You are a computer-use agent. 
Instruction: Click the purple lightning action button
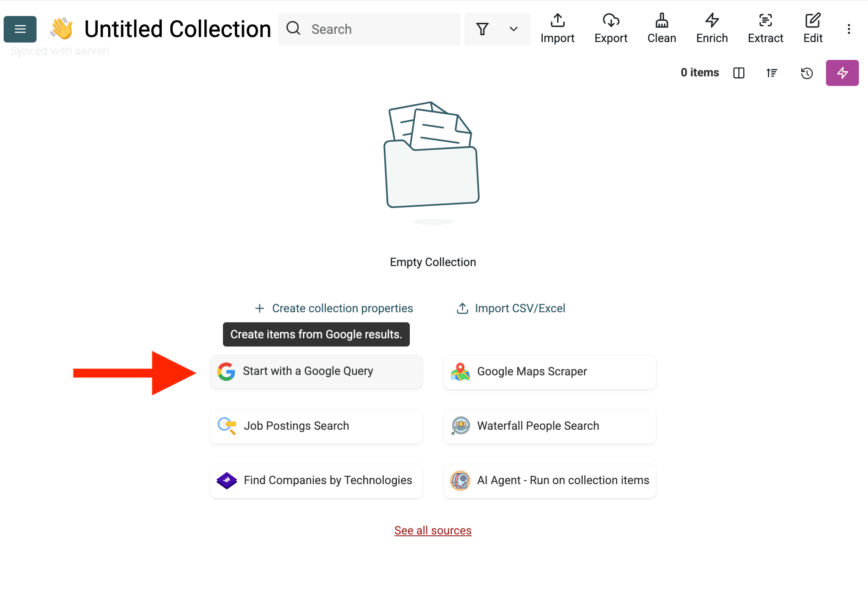click(x=842, y=73)
